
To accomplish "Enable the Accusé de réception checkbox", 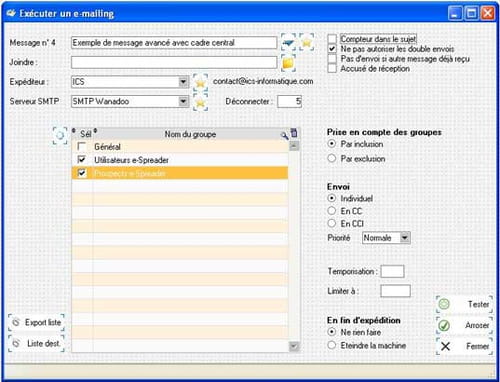I will click(x=332, y=68).
